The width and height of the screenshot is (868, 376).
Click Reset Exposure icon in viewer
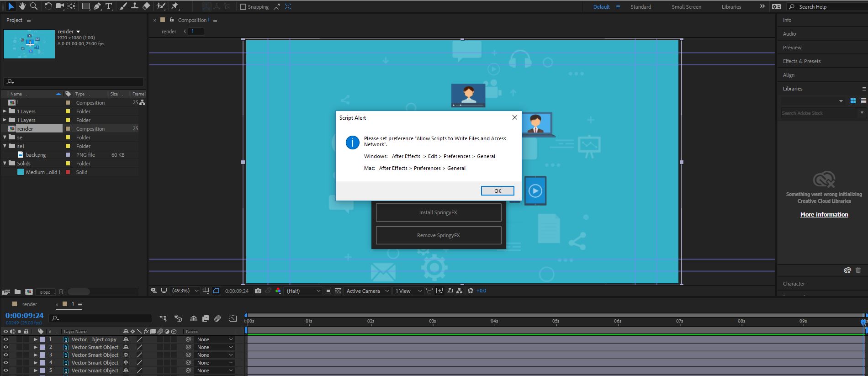(x=471, y=291)
